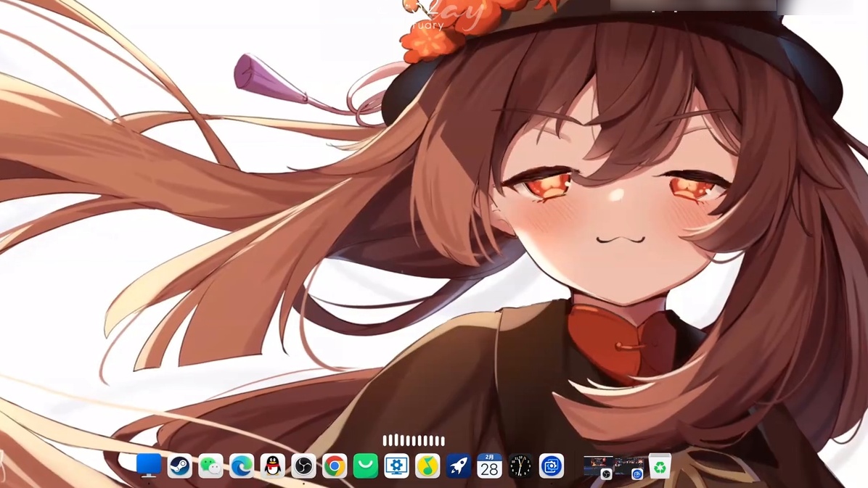Image resolution: width=868 pixels, height=488 pixels.
Task: Click the green smiley app icon
Action: pos(366,466)
